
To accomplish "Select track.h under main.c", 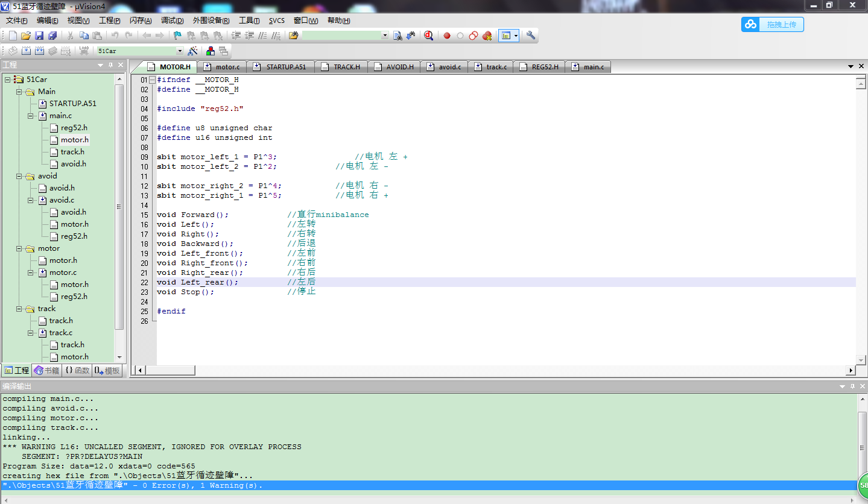I will [72, 152].
